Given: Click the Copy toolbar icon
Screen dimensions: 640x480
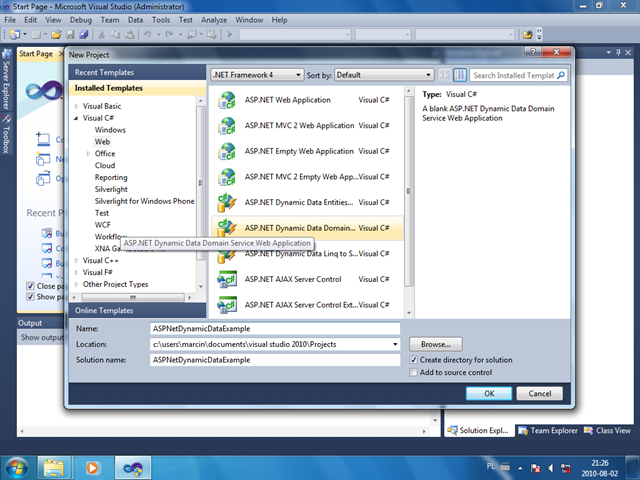Looking at the screenshot, I should 116,35.
